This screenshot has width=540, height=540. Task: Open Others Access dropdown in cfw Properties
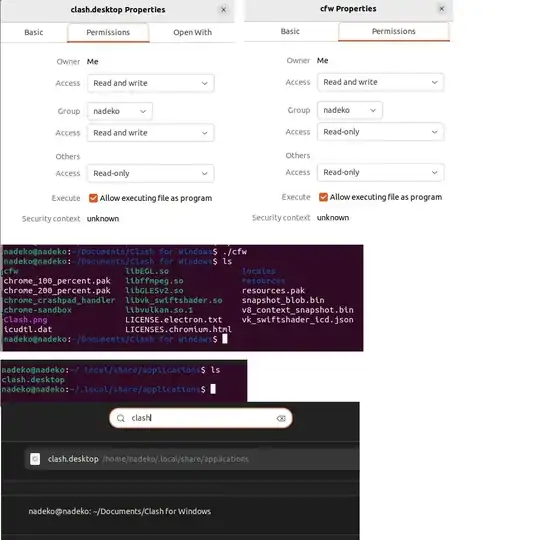pyautogui.click(x=381, y=172)
